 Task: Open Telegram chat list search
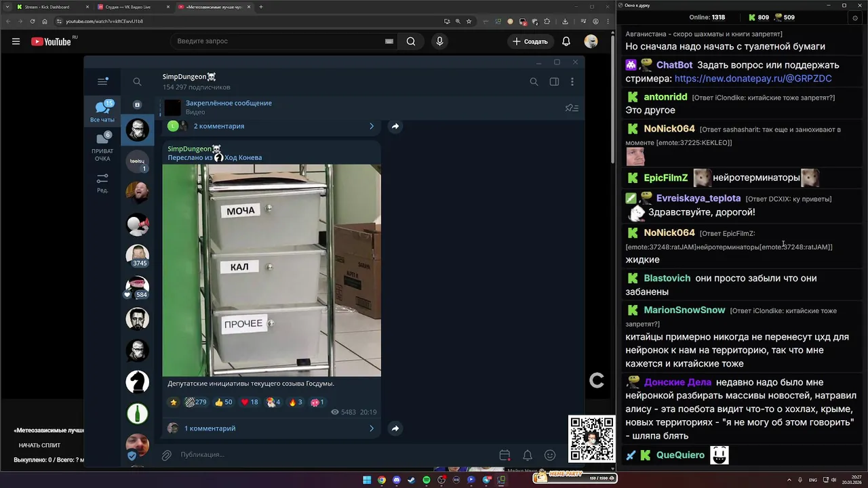tap(137, 82)
